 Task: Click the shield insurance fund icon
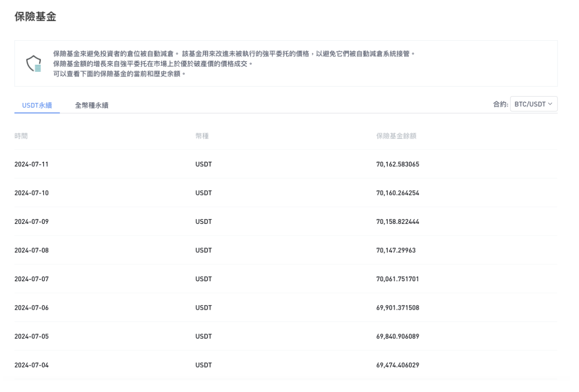(34, 64)
